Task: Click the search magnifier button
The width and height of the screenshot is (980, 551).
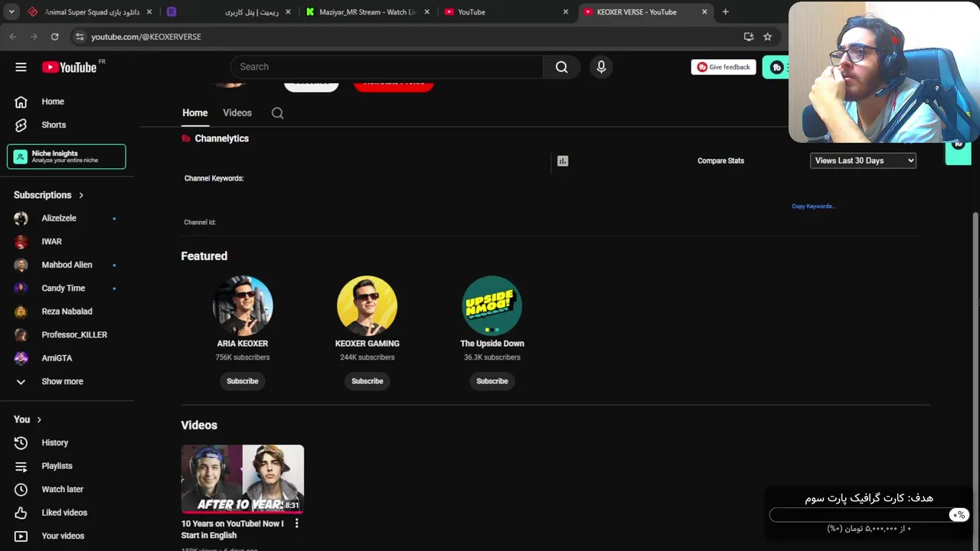Action: point(562,67)
